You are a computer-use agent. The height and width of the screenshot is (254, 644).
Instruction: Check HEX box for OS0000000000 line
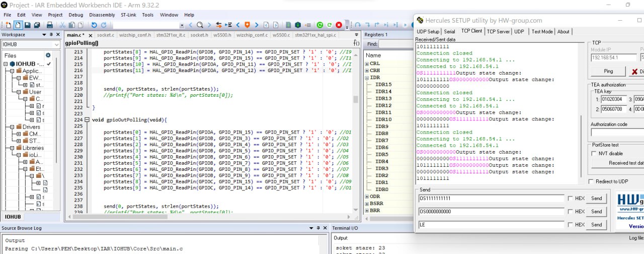pyautogui.click(x=570, y=212)
